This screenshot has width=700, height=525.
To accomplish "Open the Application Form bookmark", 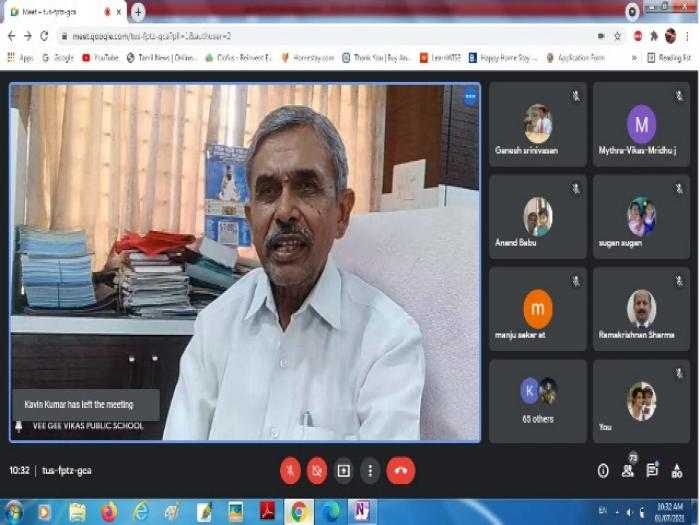I will 576,58.
